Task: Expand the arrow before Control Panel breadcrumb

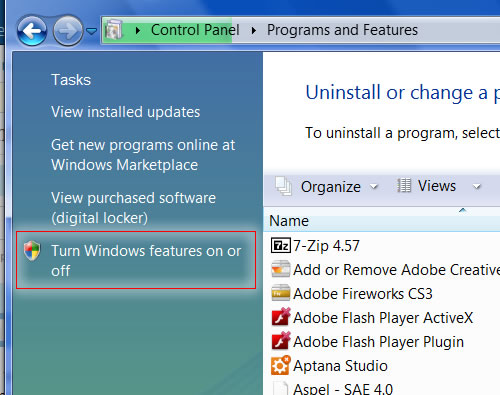Action: [x=138, y=30]
